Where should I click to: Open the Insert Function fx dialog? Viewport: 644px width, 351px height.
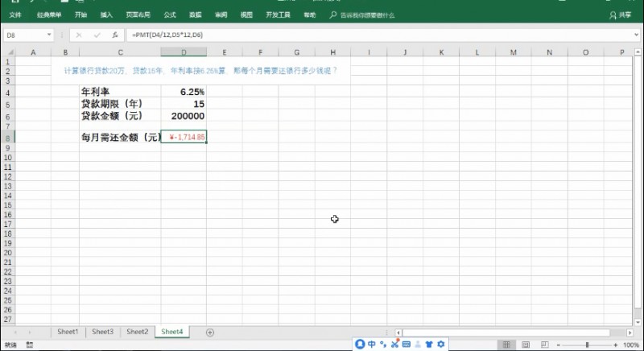point(115,35)
